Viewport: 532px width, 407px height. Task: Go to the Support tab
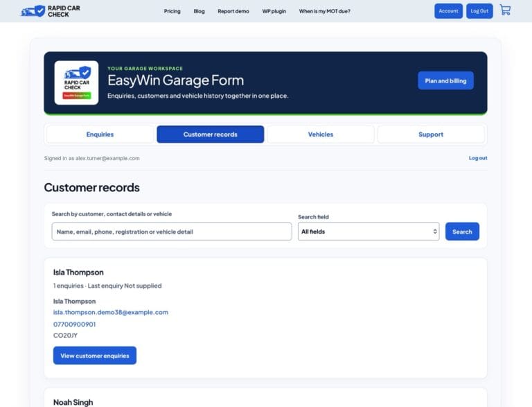tap(431, 135)
